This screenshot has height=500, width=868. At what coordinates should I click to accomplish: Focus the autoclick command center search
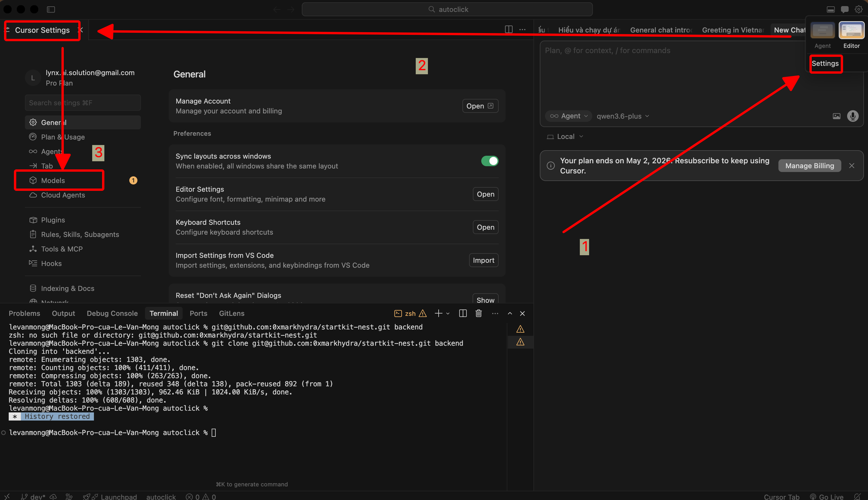tap(447, 9)
